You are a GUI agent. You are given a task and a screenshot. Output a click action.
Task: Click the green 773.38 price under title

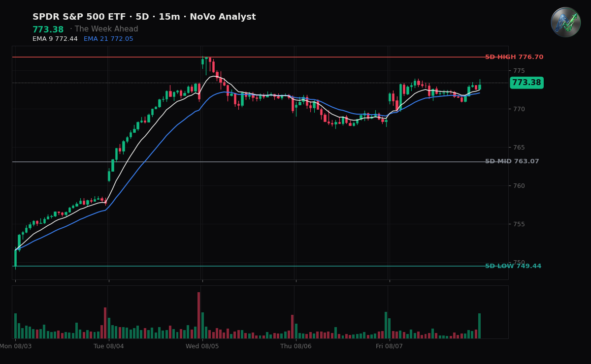48,30
